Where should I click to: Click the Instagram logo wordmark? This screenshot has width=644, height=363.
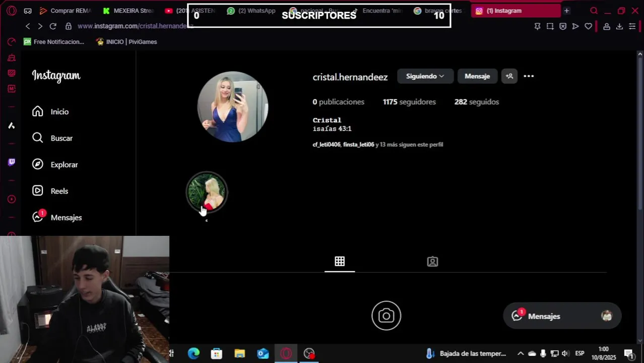(56, 76)
